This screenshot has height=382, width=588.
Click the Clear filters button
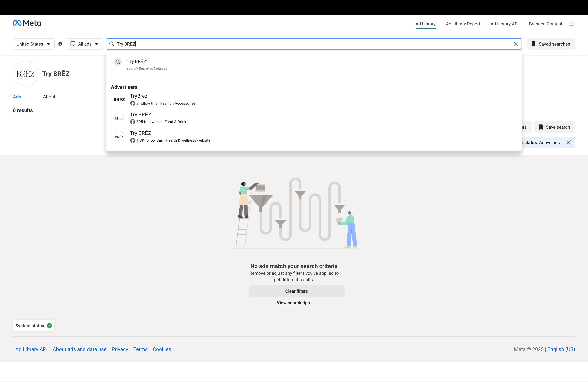coord(296,291)
